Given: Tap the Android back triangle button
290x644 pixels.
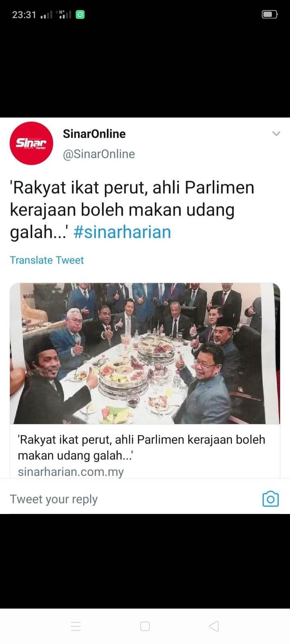Looking at the screenshot, I should tap(214, 626).
